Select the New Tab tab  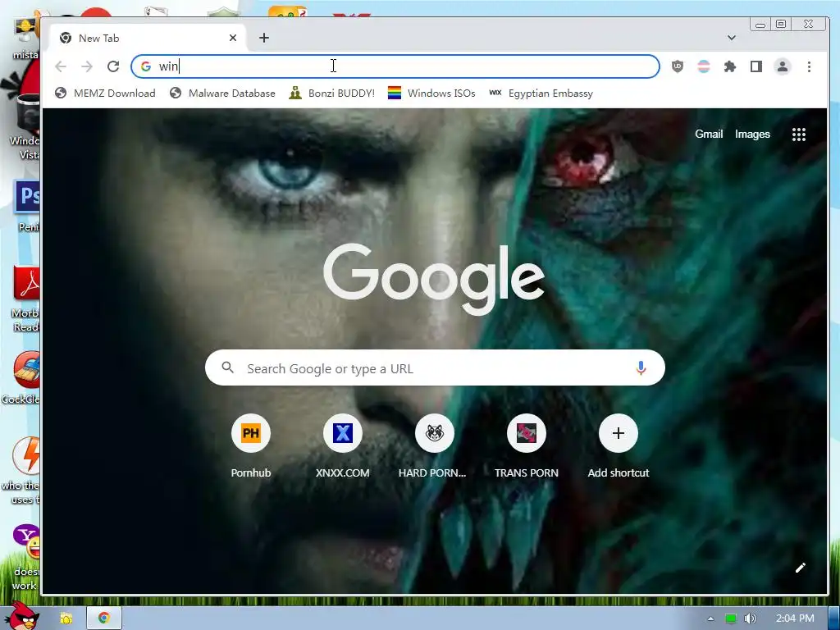click(148, 38)
